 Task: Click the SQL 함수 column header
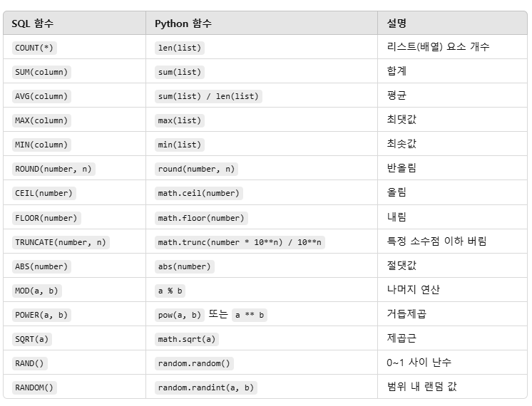33,24
